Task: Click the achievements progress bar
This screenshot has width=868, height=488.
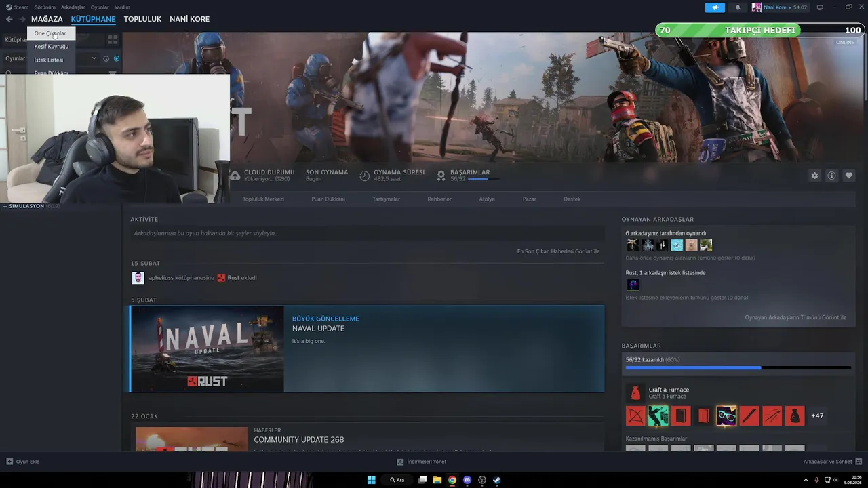Action: (738, 368)
